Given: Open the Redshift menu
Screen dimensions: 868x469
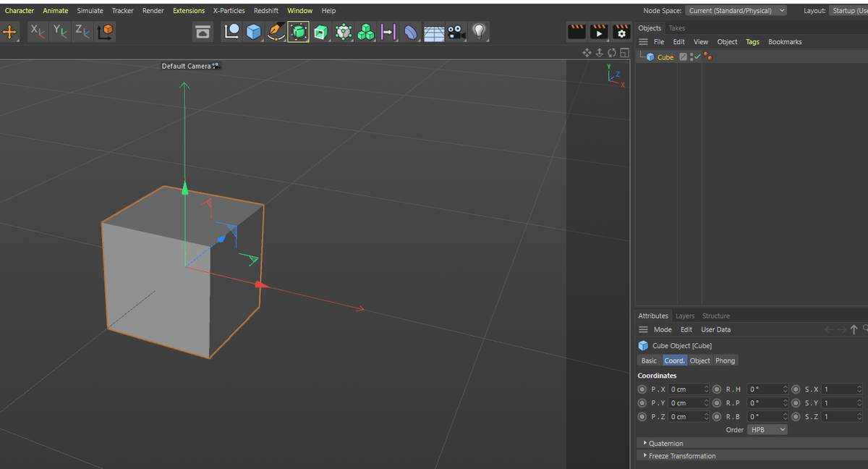Looking at the screenshot, I should click(266, 11).
